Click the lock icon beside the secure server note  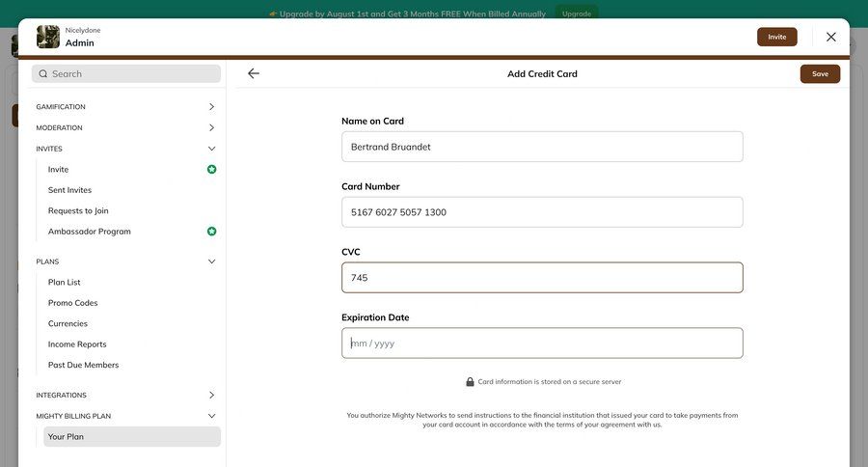click(470, 382)
